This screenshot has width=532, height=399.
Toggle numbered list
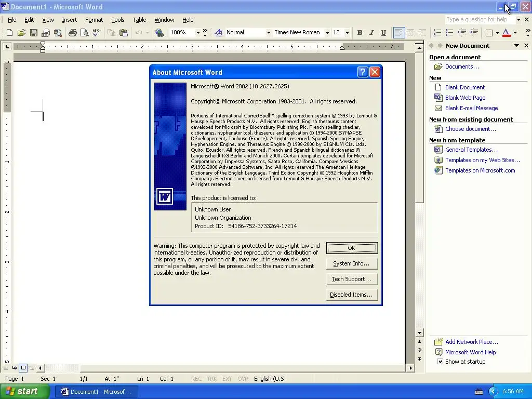[437, 33]
